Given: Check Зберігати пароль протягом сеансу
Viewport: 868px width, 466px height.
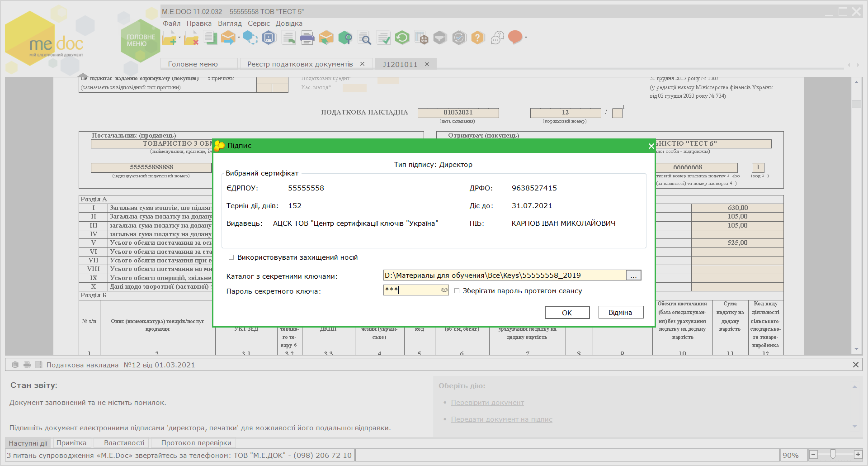Looking at the screenshot, I should [x=457, y=291].
